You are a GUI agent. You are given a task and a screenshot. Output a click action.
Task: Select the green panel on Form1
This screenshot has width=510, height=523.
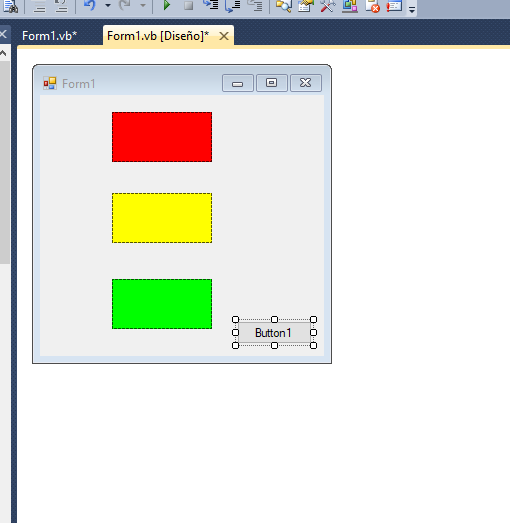coord(162,304)
